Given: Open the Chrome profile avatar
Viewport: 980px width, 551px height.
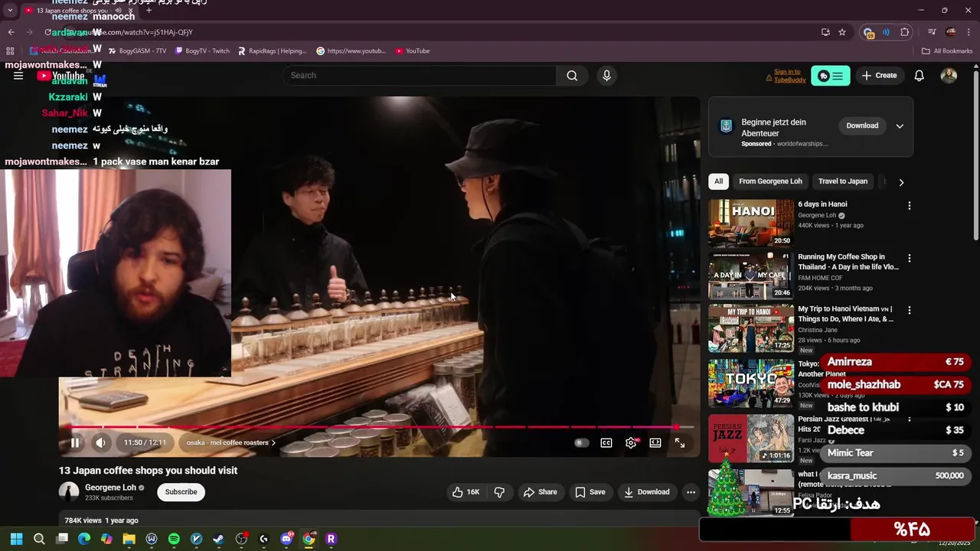Looking at the screenshot, I should pyautogui.click(x=950, y=32).
